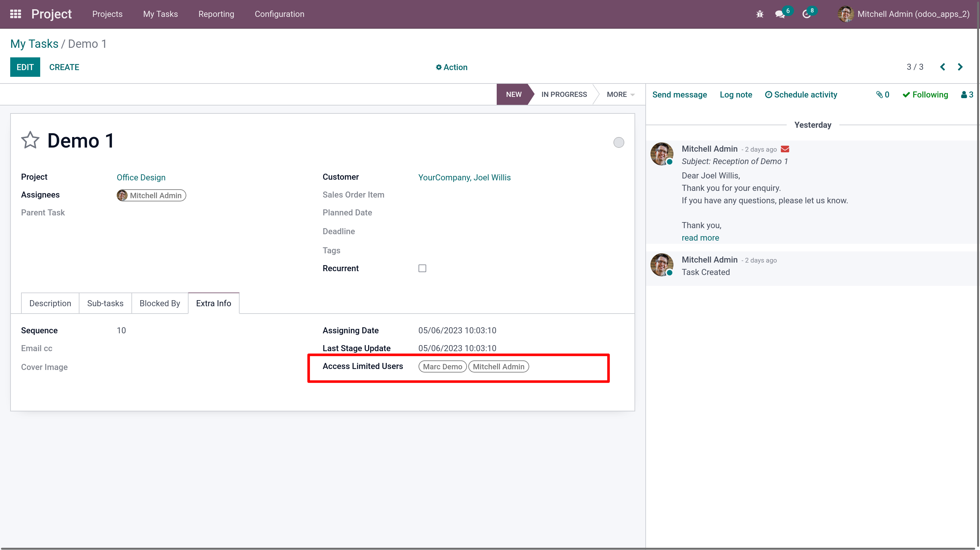This screenshot has height=550, width=980.
Task: Switch to the Sub-tasks tab
Action: pos(105,303)
